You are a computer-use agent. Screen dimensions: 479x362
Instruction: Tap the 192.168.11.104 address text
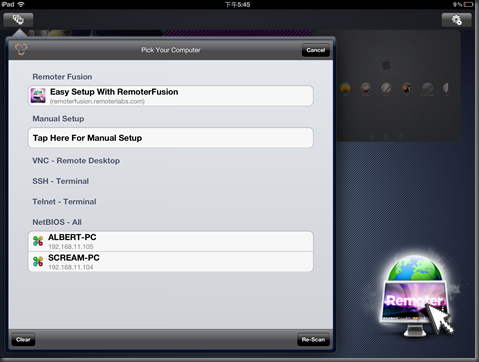[71, 267]
